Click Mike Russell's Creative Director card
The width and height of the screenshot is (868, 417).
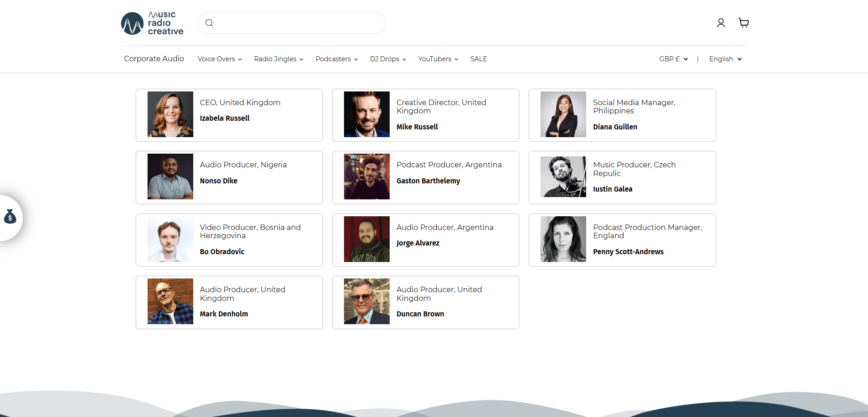(425, 115)
